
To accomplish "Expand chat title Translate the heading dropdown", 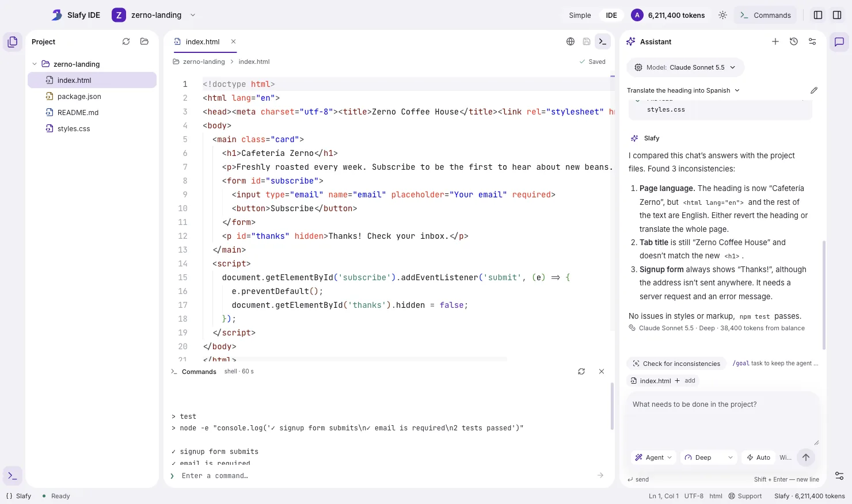I will tap(683, 90).
